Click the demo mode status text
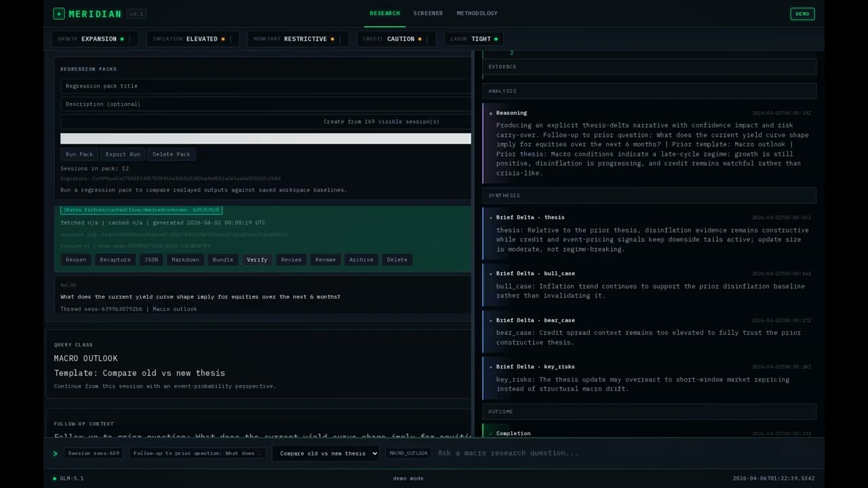This screenshot has height=488, width=868. click(x=408, y=479)
